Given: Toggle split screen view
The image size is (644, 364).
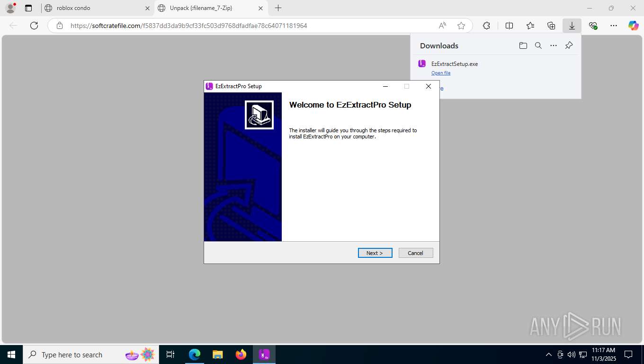Looking at the screenshot, I should pyautogui.click(x=510, y=26).
